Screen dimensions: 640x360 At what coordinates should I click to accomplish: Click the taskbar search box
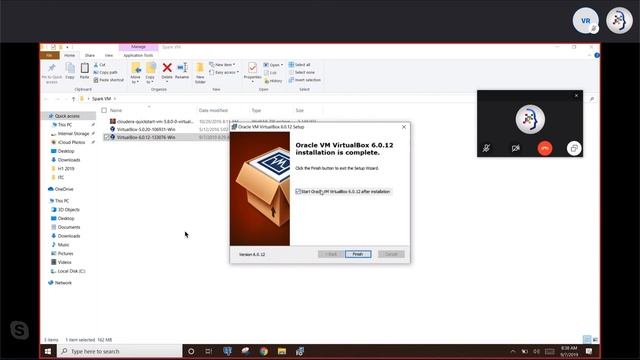(x=120, y=351)
